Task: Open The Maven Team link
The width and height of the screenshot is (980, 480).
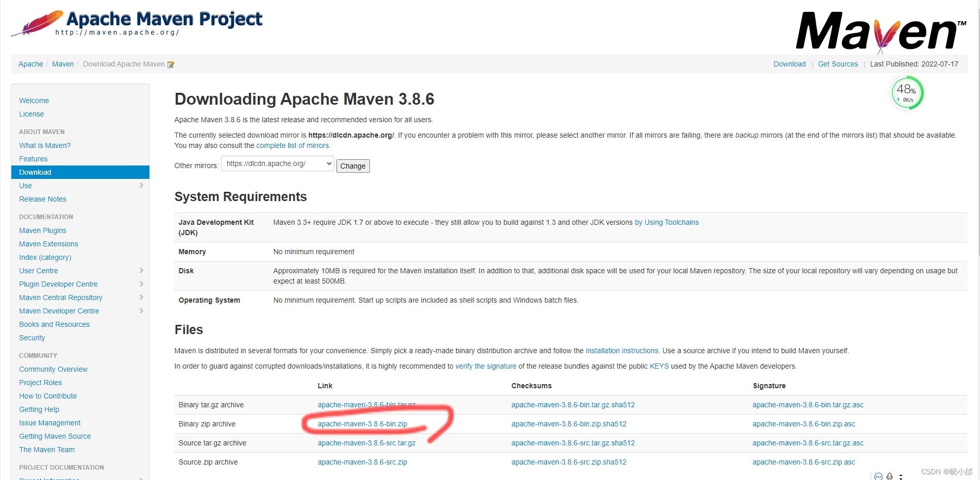Action: (47, 450)
